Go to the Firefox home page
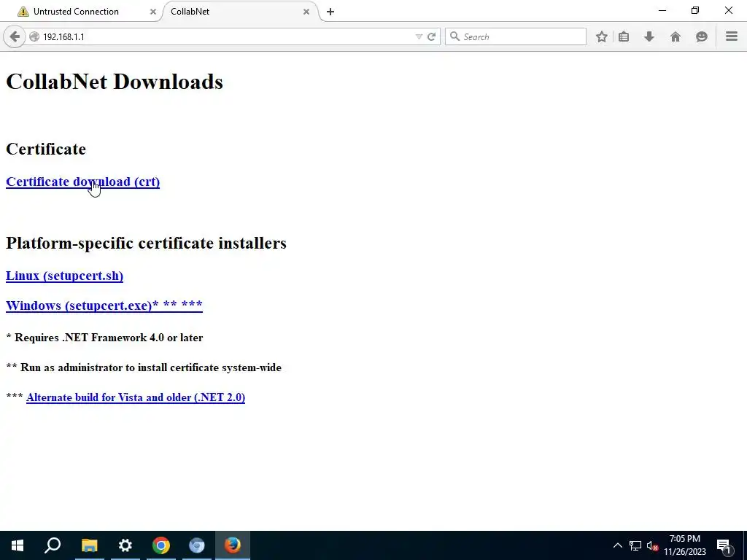 pyautogui.click(x=675, y=36)
